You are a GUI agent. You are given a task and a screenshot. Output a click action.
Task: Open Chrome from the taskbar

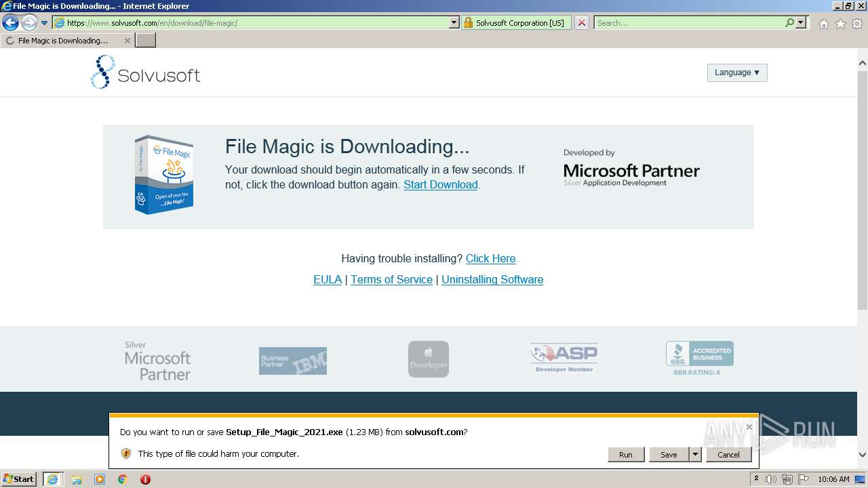coord(123,479)
